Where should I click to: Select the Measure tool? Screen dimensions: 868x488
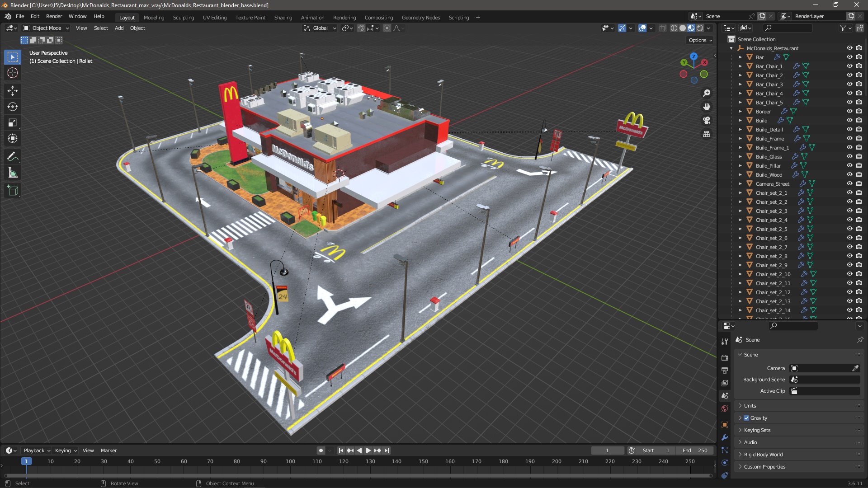(x=13, y=173)
